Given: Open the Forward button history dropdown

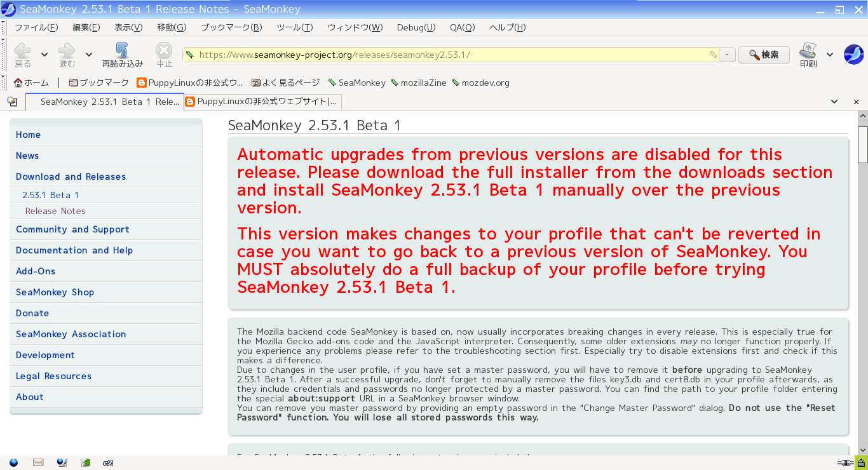Looking at the screenshot, I should [89, 55].
